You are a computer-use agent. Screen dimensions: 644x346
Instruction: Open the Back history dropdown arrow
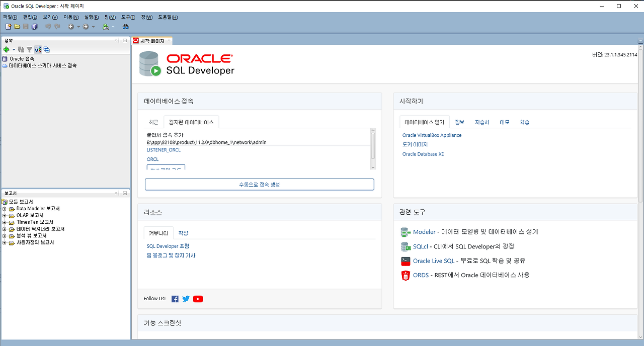coord(78,27)
